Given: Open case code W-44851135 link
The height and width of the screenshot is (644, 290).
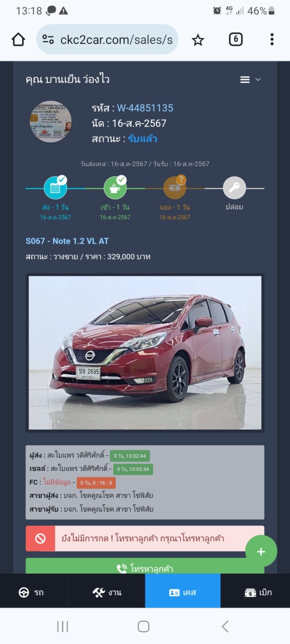Looking at the screenshot, I should [145, 108].
